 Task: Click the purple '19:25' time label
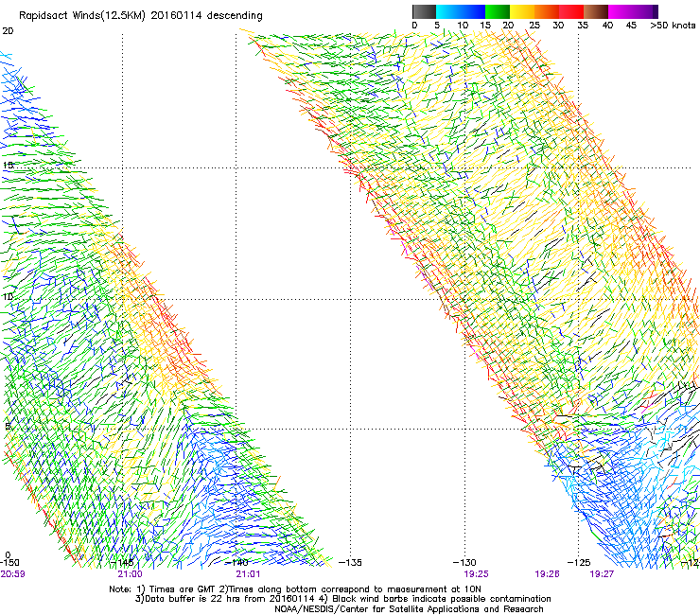(476, 573)
